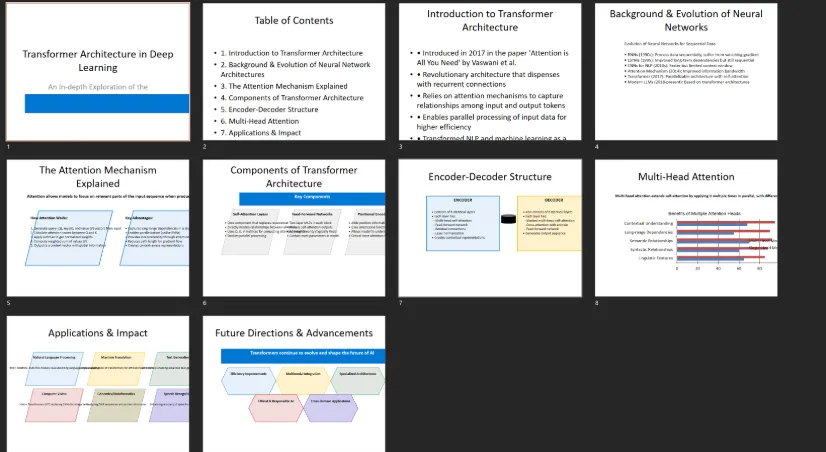Select the 'Transformer Architecture in Deep Learning' title slide

tap(98, 72)
